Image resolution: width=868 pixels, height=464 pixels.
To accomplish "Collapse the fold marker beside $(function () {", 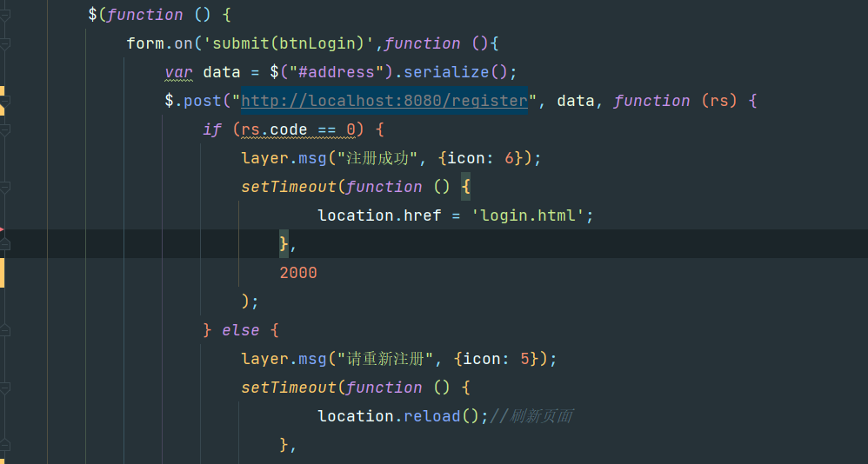I will (5, 15).
